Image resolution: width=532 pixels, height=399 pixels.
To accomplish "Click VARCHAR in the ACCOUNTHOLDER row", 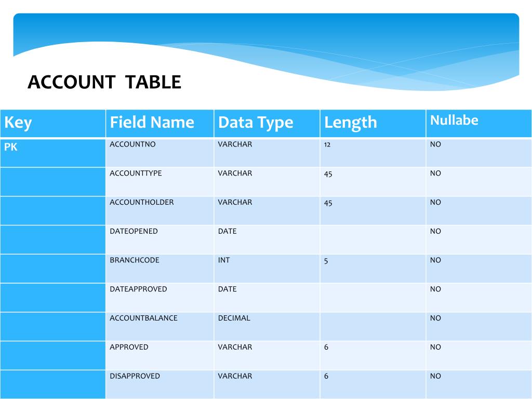I will click(235, 202).
